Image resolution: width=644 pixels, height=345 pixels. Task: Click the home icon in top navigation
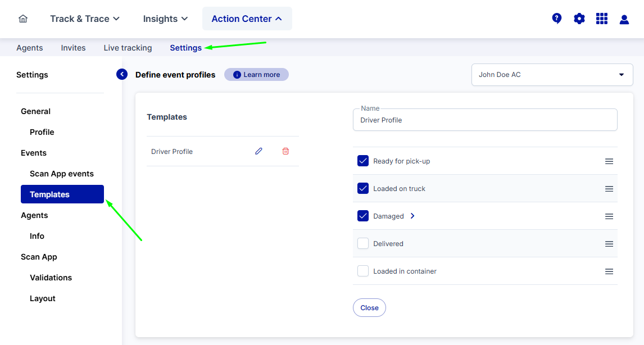(x=23, y=19)
